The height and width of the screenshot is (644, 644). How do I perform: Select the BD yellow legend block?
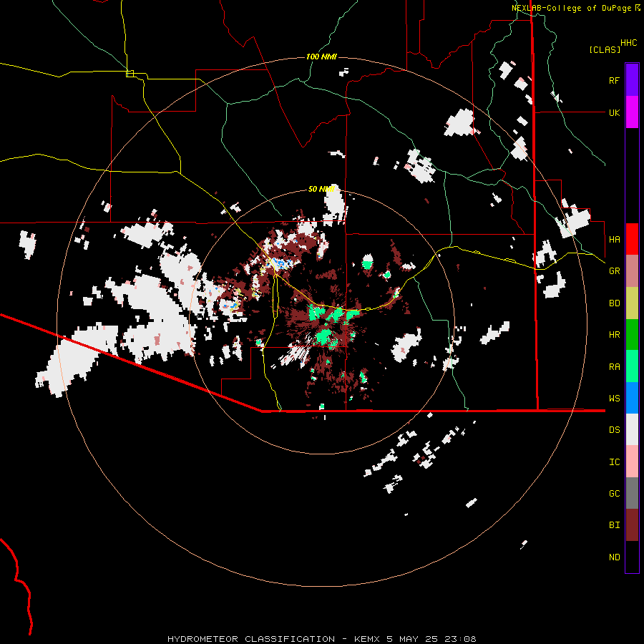[632, 303]
